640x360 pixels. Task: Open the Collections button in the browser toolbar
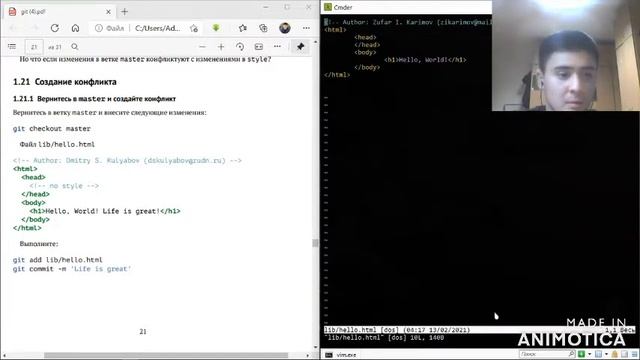pos(263,28)
